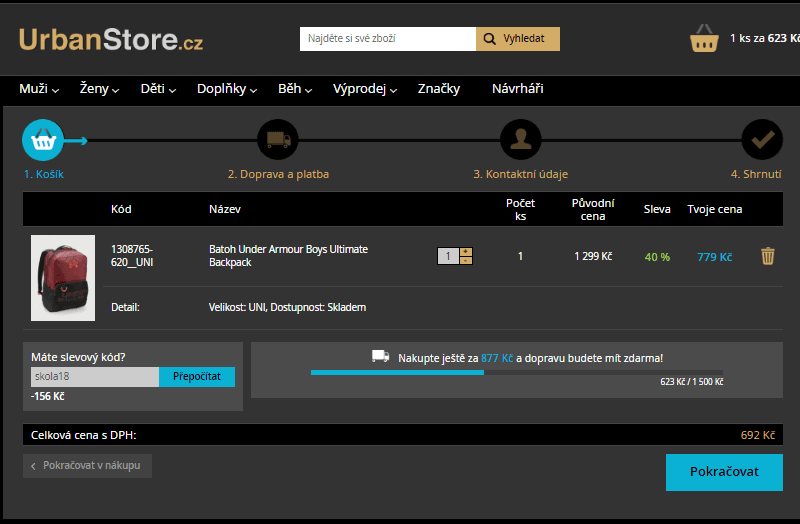Click the 'Velikost: UNI, Dostupnost: Skladem' detail text

287,307
